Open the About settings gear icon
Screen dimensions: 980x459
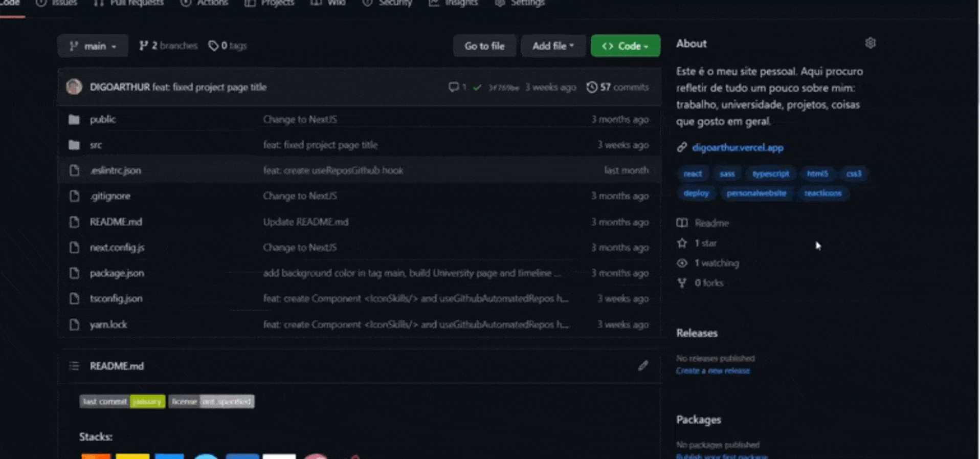870,43
